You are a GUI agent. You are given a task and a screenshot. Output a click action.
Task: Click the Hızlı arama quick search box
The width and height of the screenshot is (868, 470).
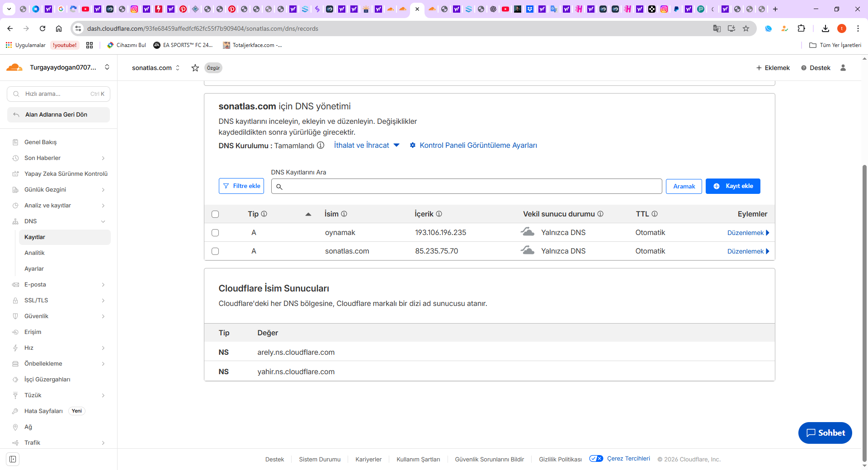(58, 94)
